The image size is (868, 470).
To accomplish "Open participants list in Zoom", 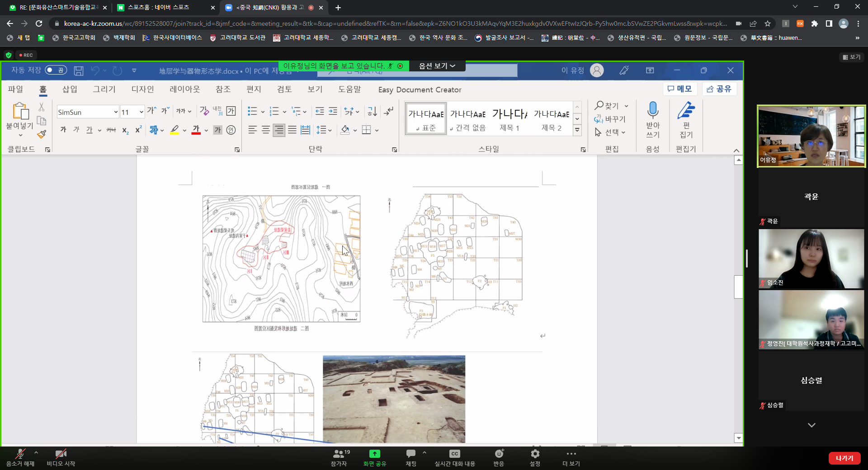I will [339, 454].
